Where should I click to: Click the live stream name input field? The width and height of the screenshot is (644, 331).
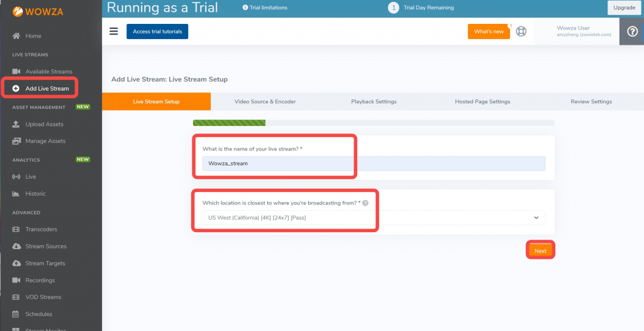click(x=374, y=164)
